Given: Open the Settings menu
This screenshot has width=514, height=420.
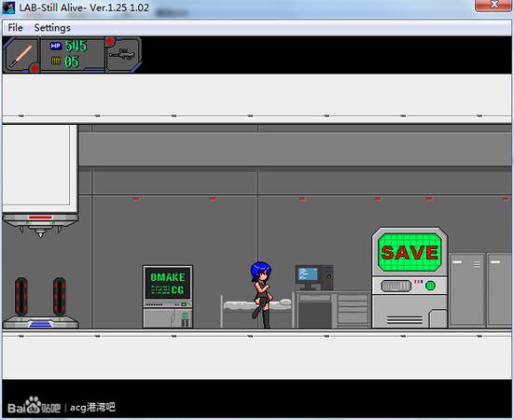Looking at the screenshot, I should point(52,28).
